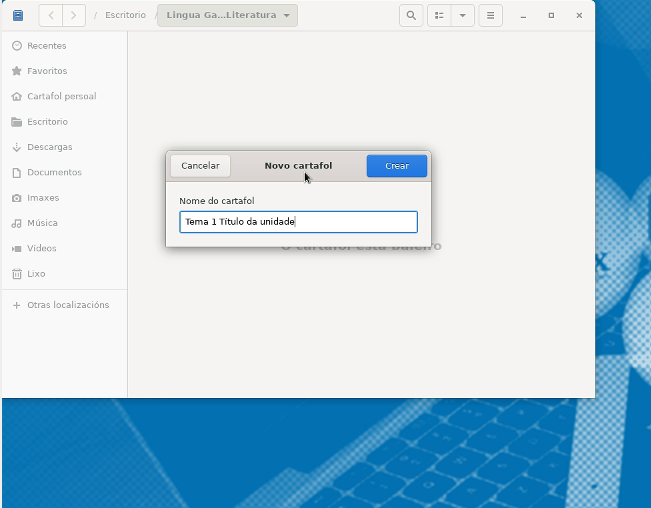The width and height of the screenshot is (651, 508).
Task: Open the Lingua Ga...Literatura path dropdown
Action: pyautogui.click(x=227, y=16)
